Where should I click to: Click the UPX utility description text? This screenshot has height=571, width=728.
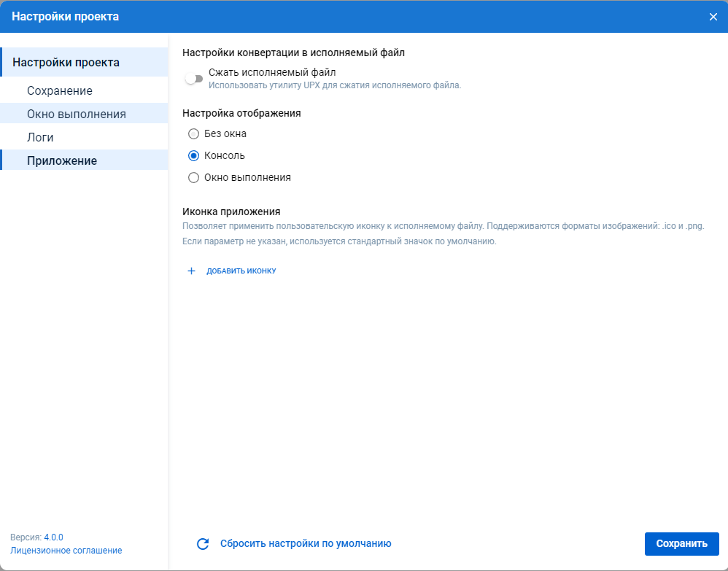point(335,85)
